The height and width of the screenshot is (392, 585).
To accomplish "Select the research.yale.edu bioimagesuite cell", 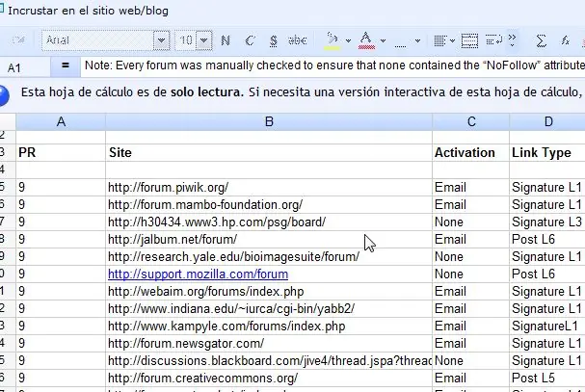I will coord(269,256).
